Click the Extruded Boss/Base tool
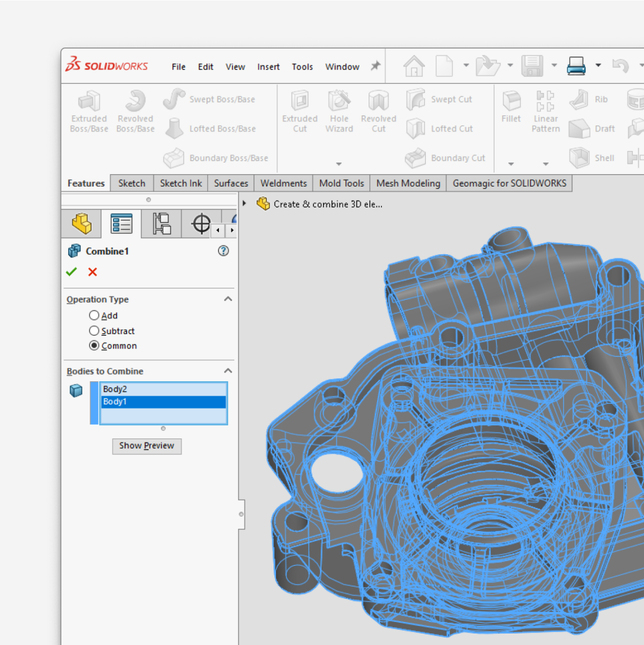Image resolution: width=644 pixels, height=645 pixels. 89,112
